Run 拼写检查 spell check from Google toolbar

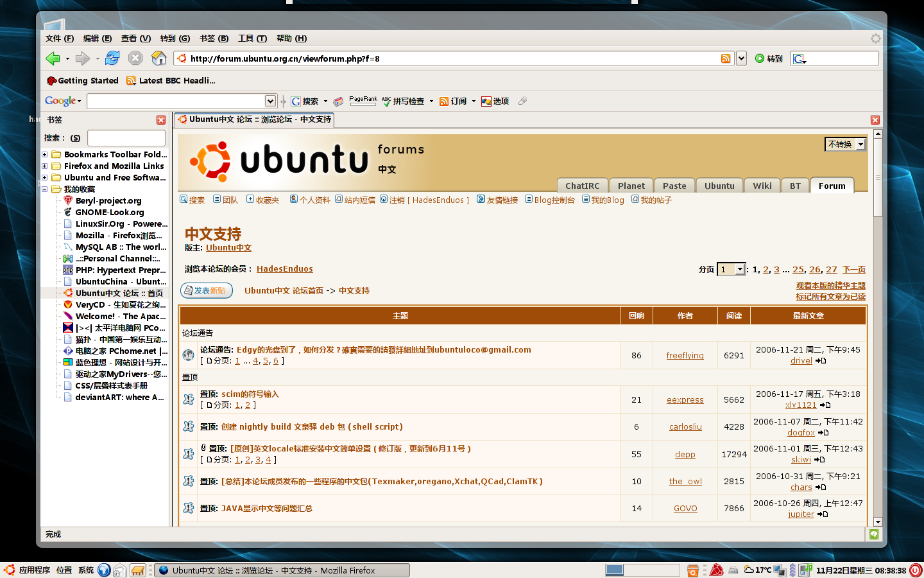(403, 101)
